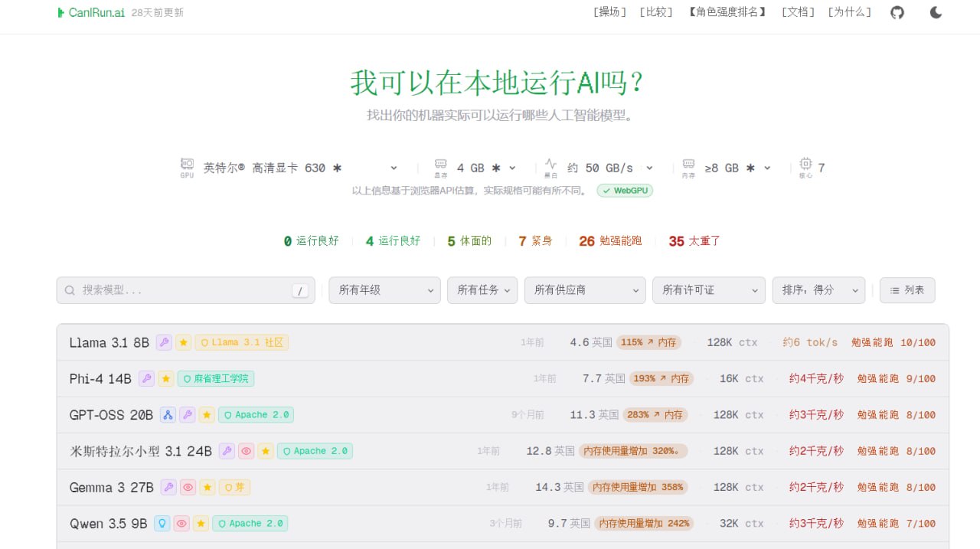Click the wrench icon on GPT-OSS 20B
This screenshot has width=980, height=549.
pyautogui.click(x=187, y=415)
